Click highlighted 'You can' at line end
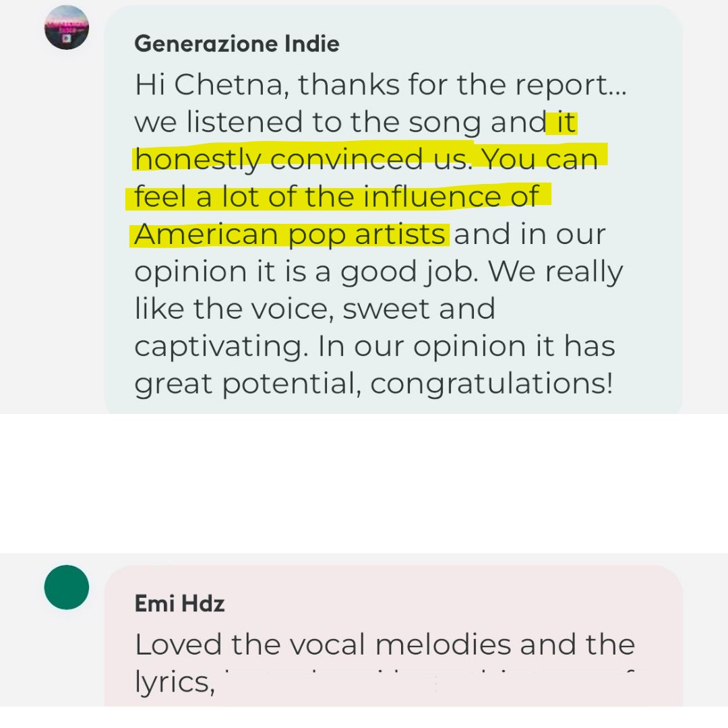This screenshot has height=728, width=728. (x=540, y=159)
